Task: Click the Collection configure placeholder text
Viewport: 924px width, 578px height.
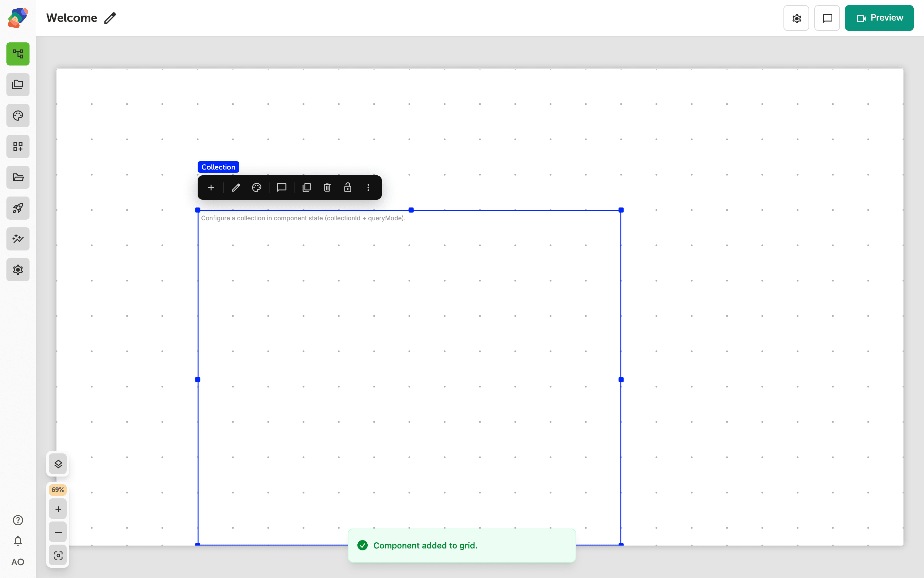Action: coord(303,218)
